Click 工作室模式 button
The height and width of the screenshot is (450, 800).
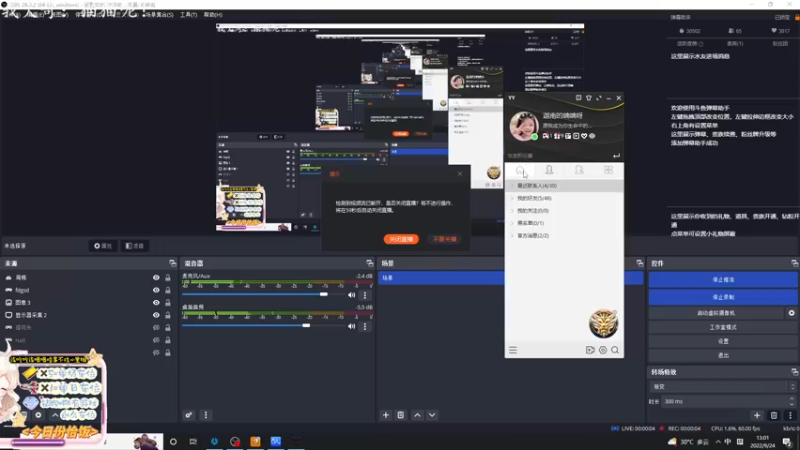point(723,327)
